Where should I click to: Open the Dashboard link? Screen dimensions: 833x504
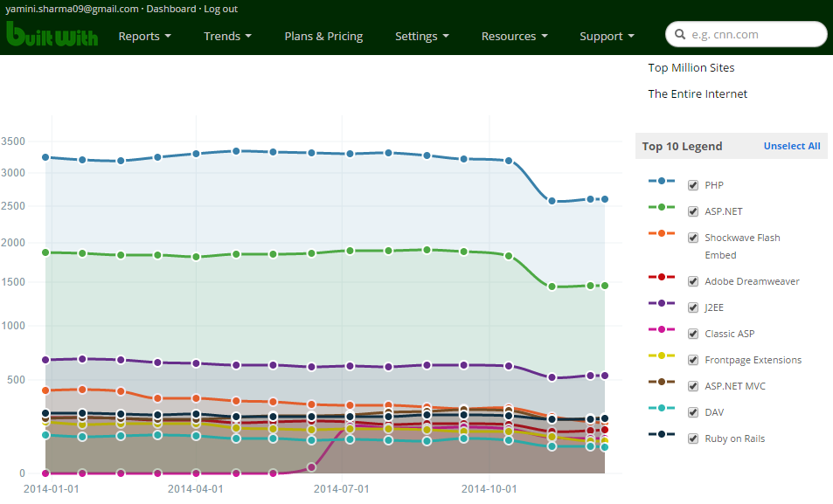click(x=171, y=9)
